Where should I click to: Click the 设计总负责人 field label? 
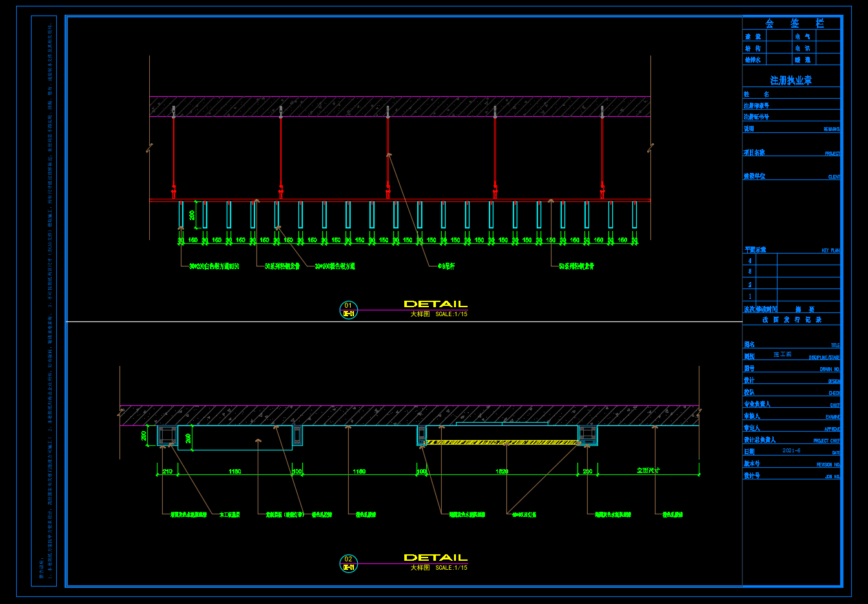point(759,440)
